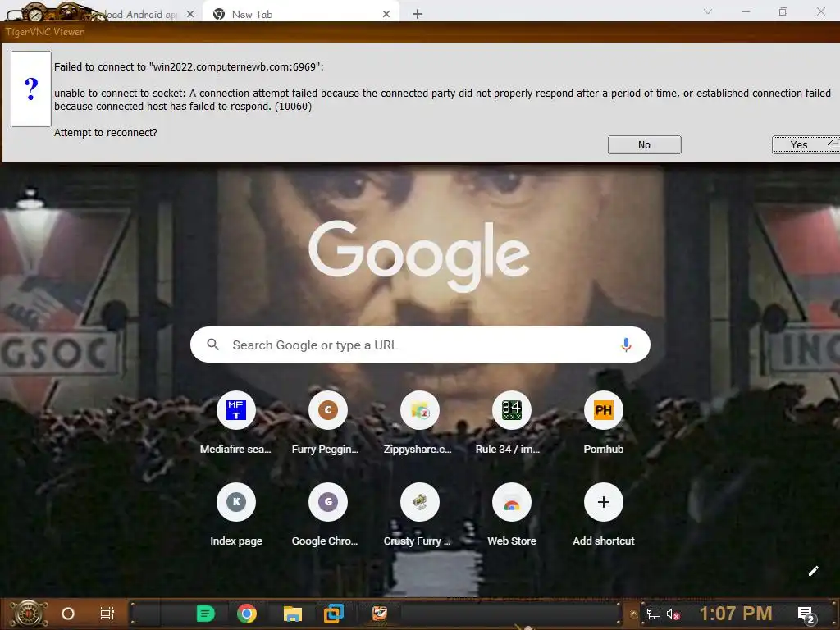Open the Web Store shortcut
The image size is (840, 630).
point(512,515)
